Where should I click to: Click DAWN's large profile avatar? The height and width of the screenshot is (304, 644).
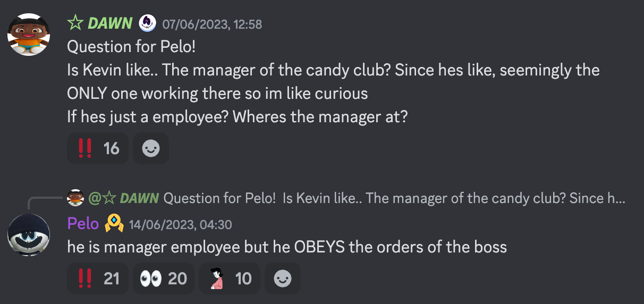coord(29,35)
